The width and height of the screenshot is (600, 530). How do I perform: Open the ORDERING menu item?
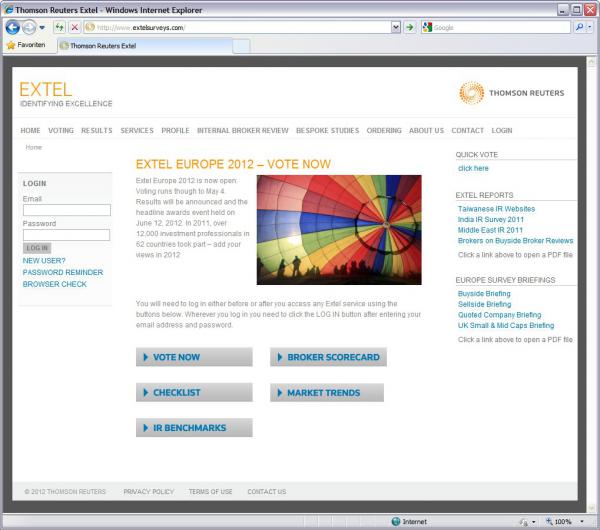[384, 130]
